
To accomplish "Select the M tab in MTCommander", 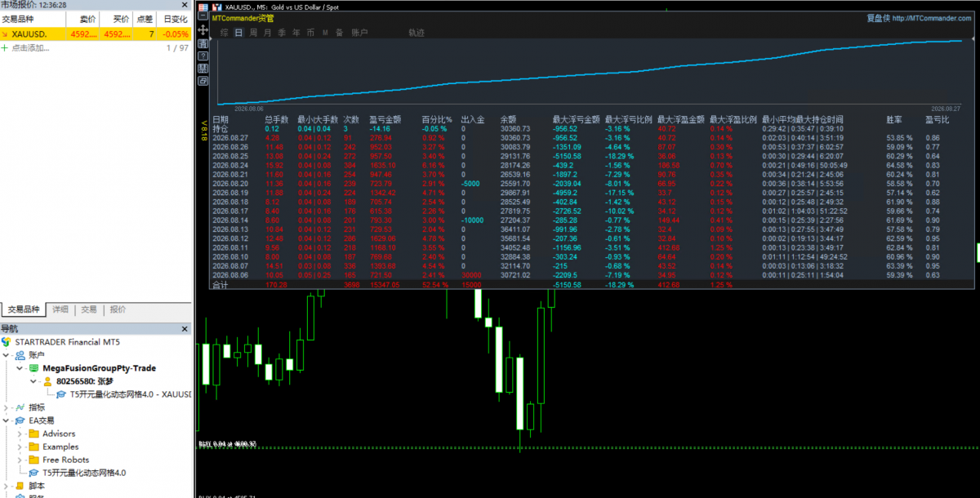I will coord(325,33).
